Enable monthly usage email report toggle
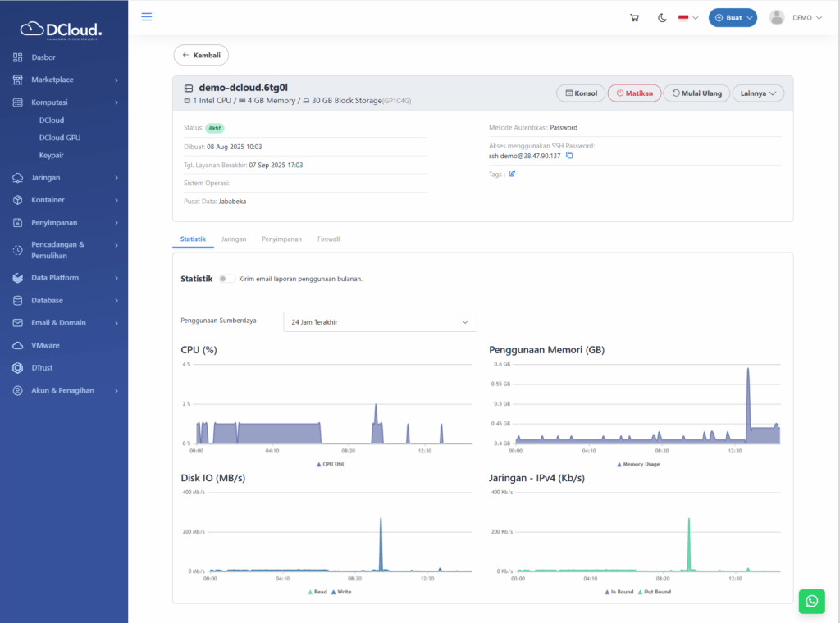The width and height of the screenshot is (840, 623). click(226, 279)
